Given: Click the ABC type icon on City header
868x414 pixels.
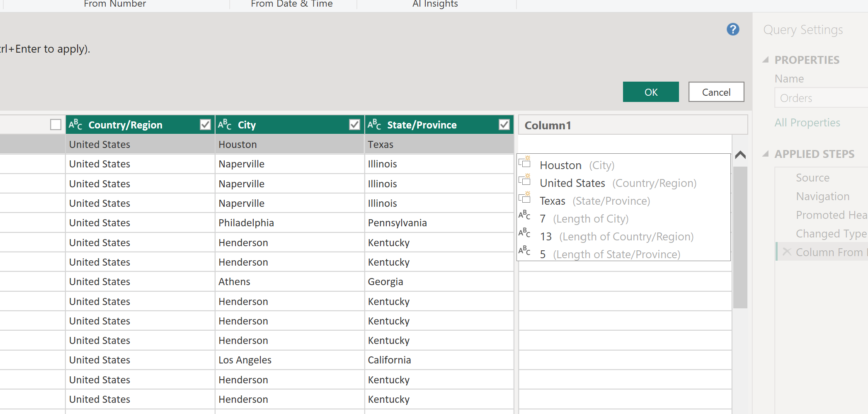Looking at the screenshot, I should pyautogui.click(x=225, y=125).
